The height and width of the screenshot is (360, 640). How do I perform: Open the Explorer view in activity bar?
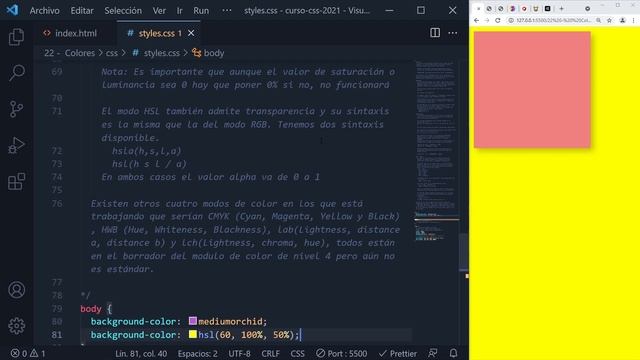tap(16, 37)
